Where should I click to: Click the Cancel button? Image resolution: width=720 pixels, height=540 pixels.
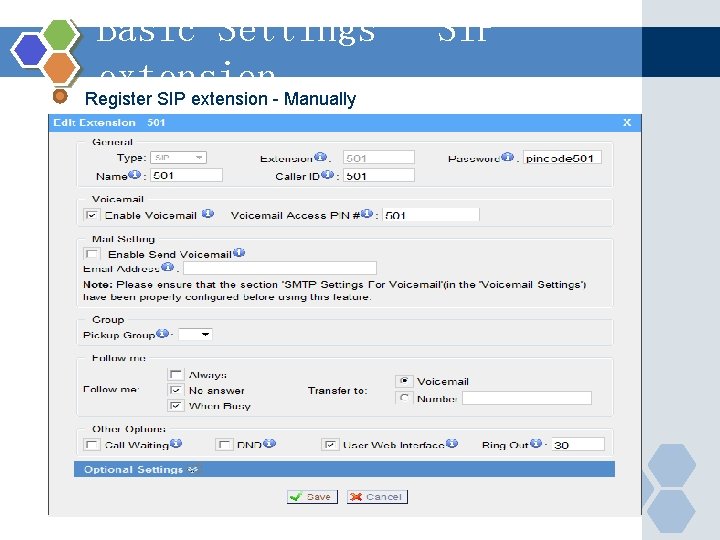[x=377, y=497]
